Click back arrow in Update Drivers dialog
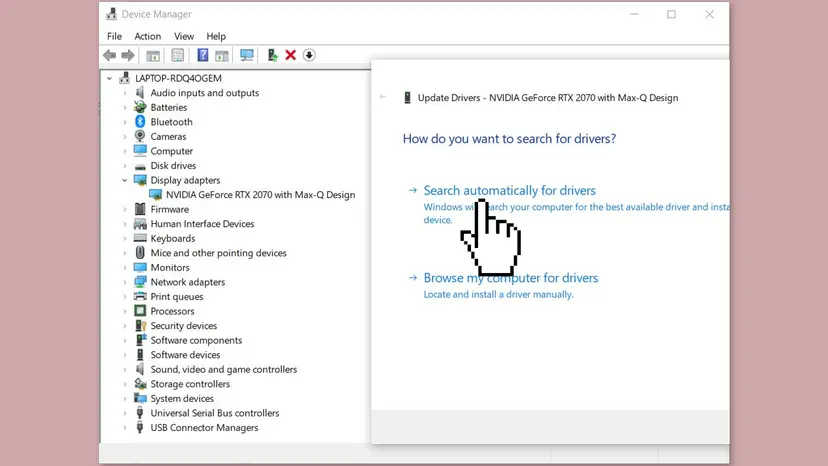 coord(383,97)
